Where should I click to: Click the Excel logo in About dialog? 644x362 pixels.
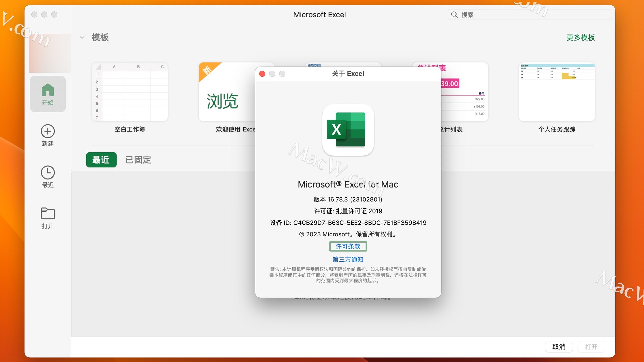348,130
